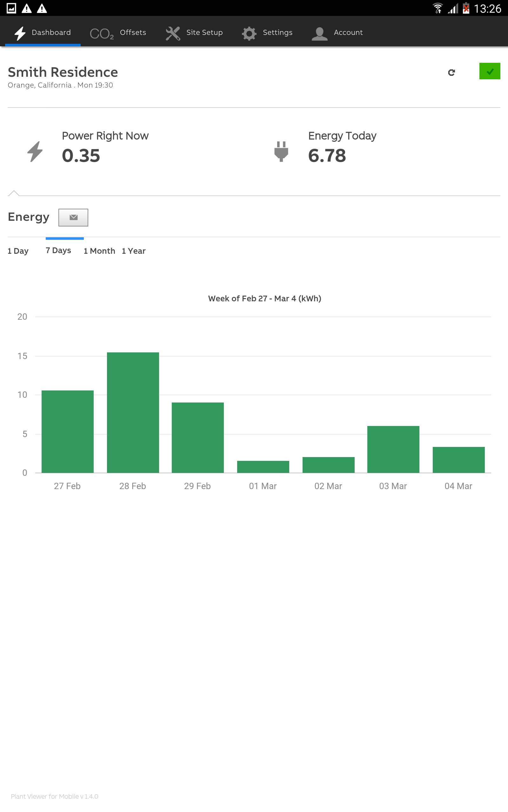Tap the Wi-Fi status icon
Image resolution: width=508 pixels, height=812 pixels.
tap(438, 8)
